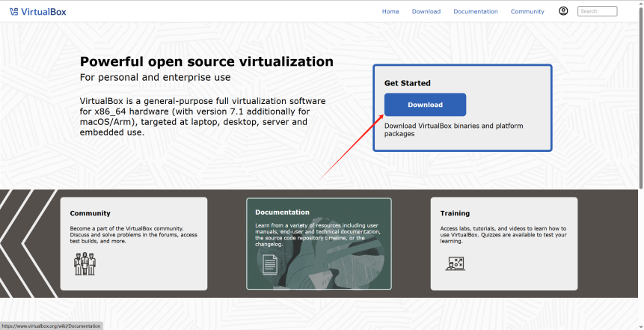Click the VirtualBox description paragraph

(203, 117)
